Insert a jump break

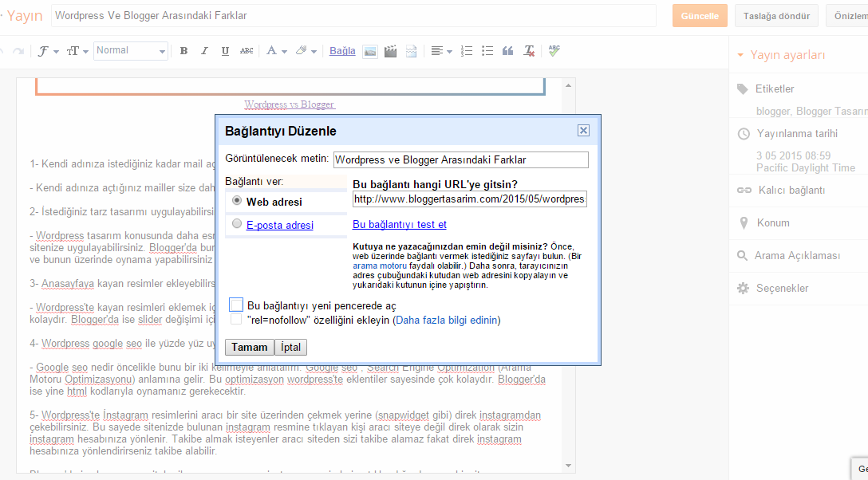coord(411,51)
